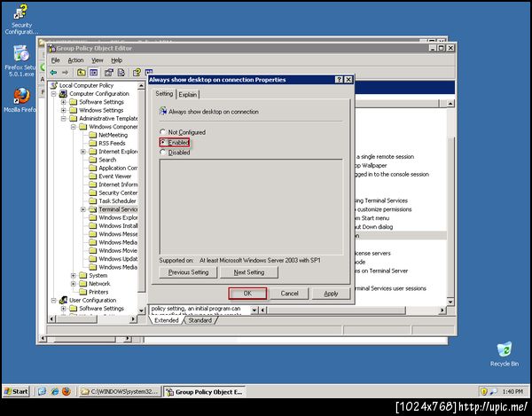Click tree pane scroll-down arrow
The width and height of the screenshot is (532, 416).
click(x=142, y=310)
